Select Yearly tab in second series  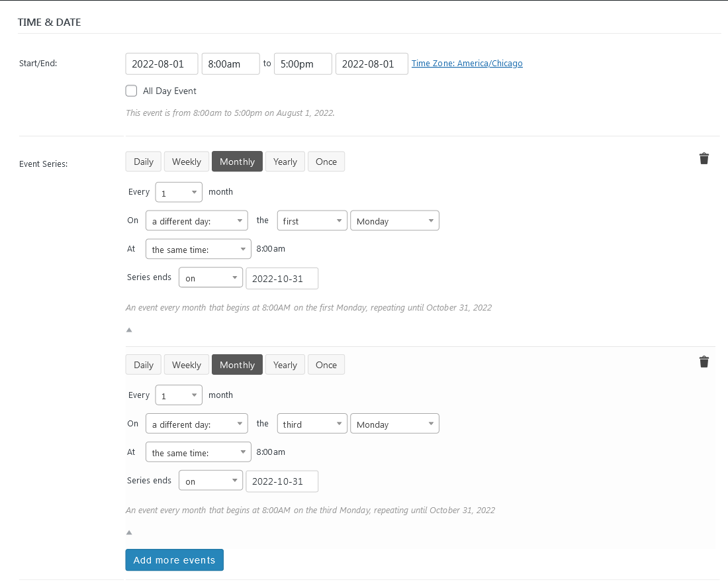tap(285, 365)
